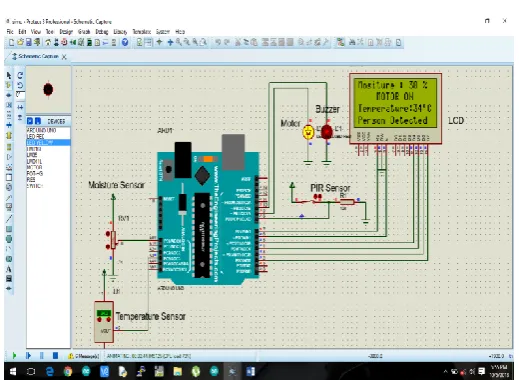Select LED RED in devices list

[35, 137]
